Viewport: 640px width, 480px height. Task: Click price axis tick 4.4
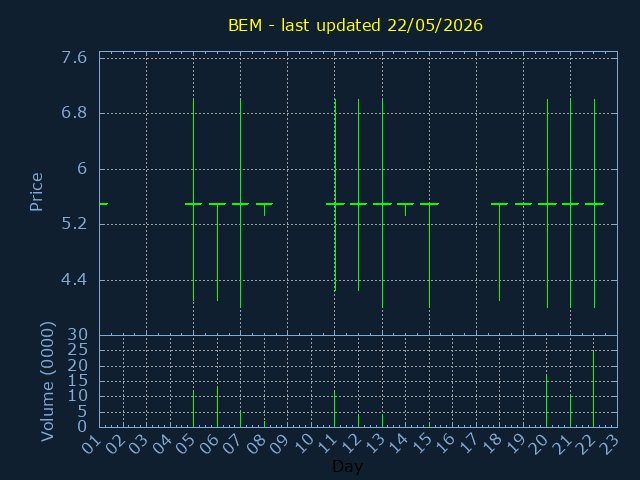74,280
